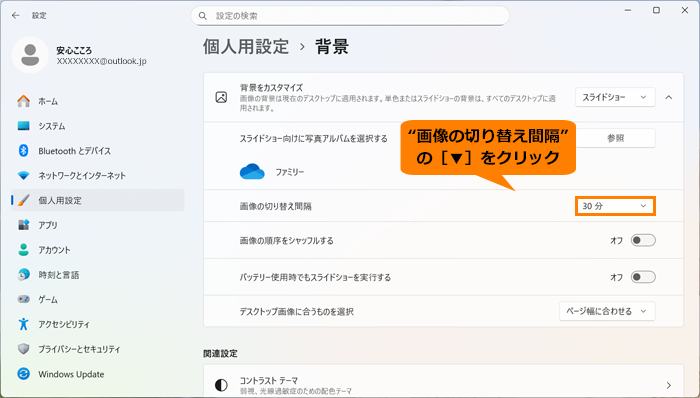The height and width of the screenshot is (398, 700).
Task: Open the 30 分 interval dropdown
Action: coord(615,206)
